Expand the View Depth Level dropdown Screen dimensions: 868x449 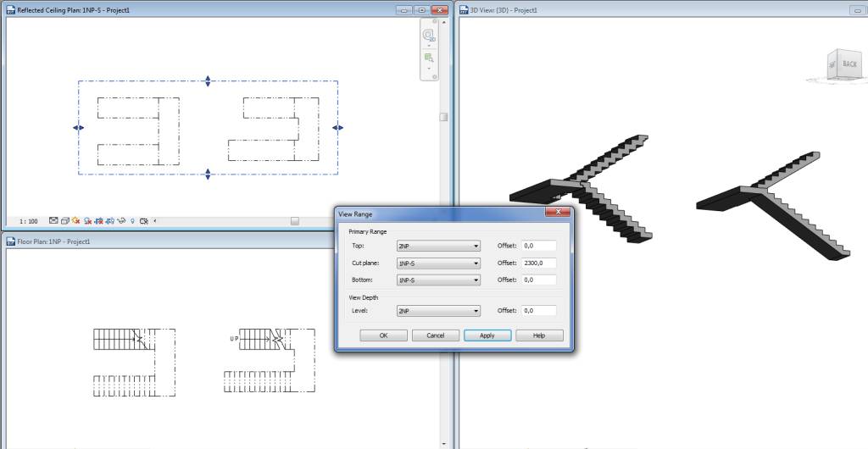tap(438, 311)
